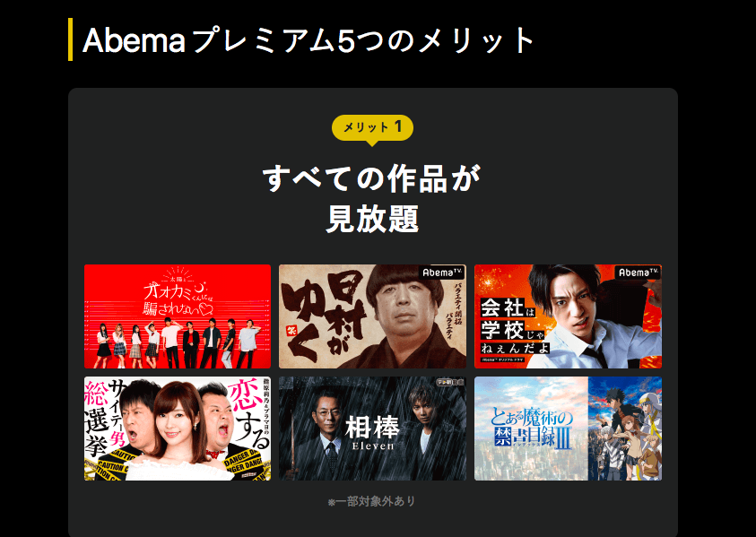
Task: Click the anime characters artwork on 禁書目録
Action: [x=625, y=429]
